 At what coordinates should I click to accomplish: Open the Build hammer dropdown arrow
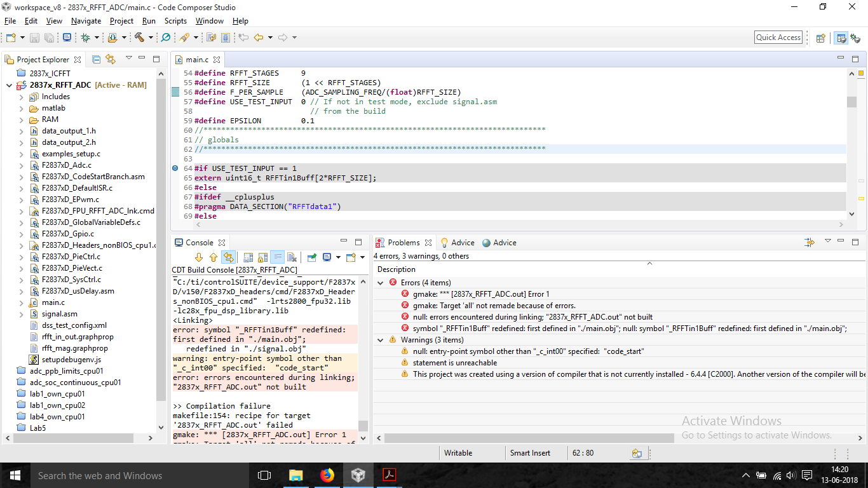pos(151,37)
